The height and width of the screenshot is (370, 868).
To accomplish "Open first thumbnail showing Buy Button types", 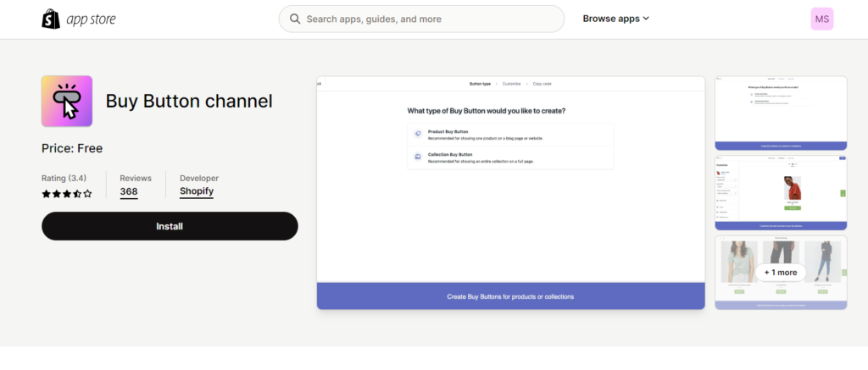I will coord(781,113).
